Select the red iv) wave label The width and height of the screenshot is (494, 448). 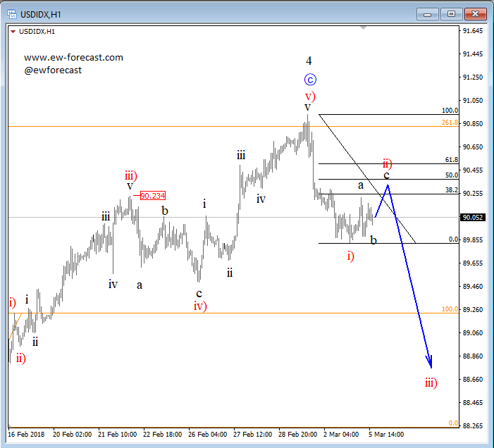(x=200, y=306)
